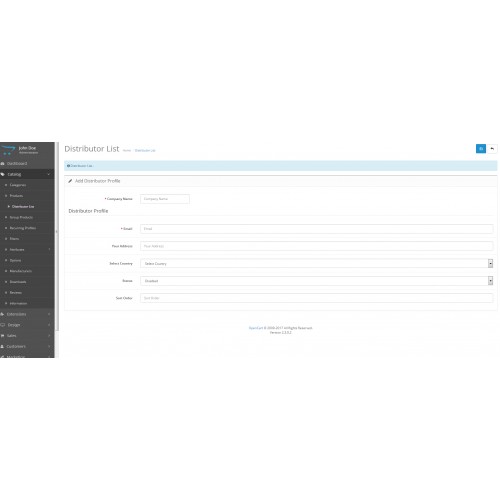Screen dimensions: 500x500
Task: Click the OpenCart footer link
Action: pyautogui.click(x=256, y=328)
